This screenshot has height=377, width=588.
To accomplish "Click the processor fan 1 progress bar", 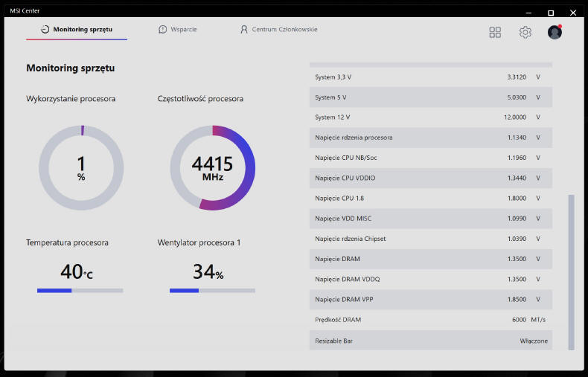I will (x=212, y=291).
